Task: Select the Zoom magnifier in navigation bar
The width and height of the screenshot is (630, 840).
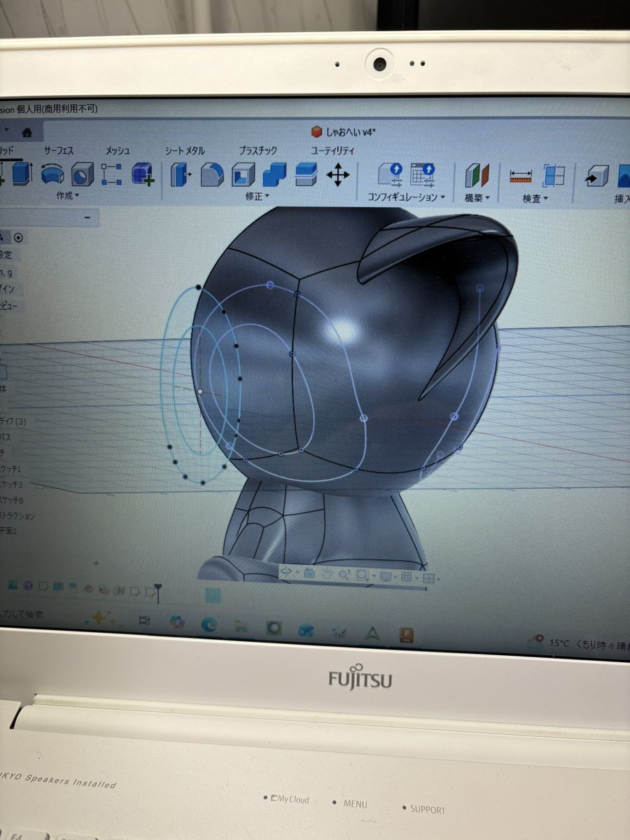Action: tap(344, 575)
